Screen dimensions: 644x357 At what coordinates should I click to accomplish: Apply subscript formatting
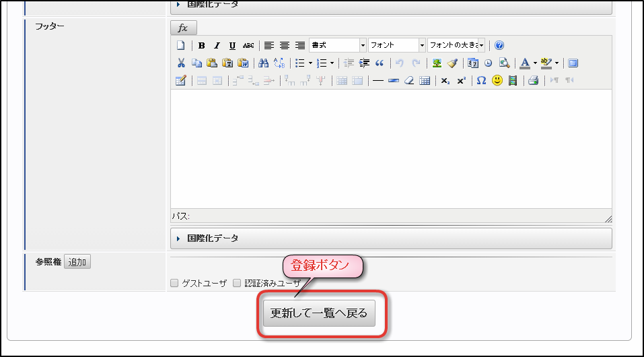tap(445, 81)
